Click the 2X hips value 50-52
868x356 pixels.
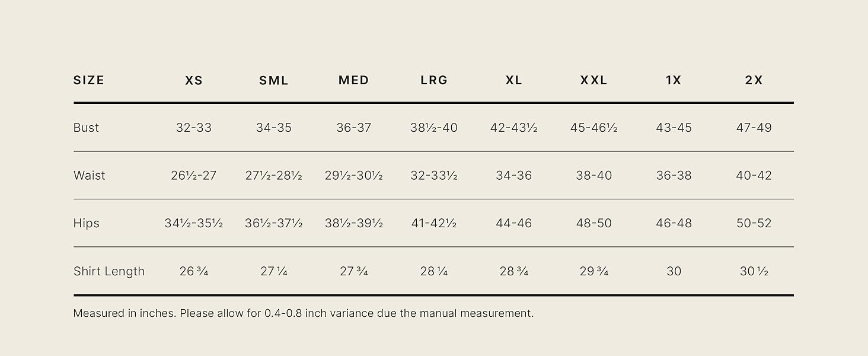pyautogui.click(x=754, y=223)
